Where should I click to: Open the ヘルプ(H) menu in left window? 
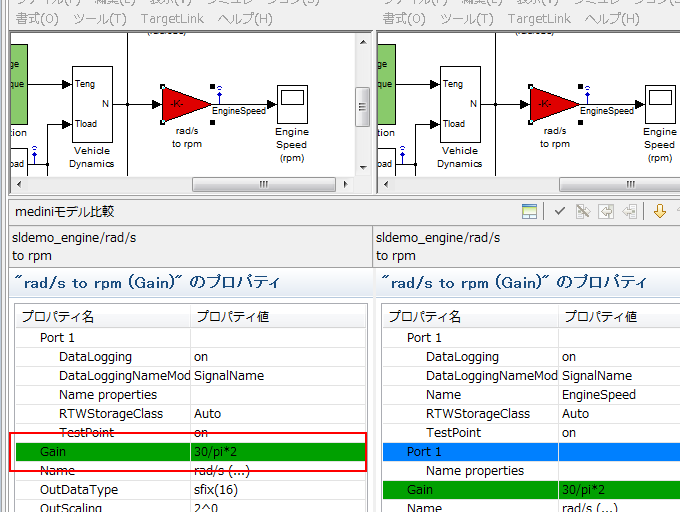244,18
